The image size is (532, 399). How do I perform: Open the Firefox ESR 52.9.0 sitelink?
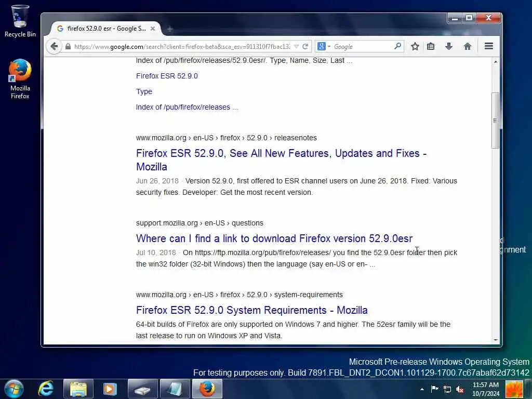[167, 76]
